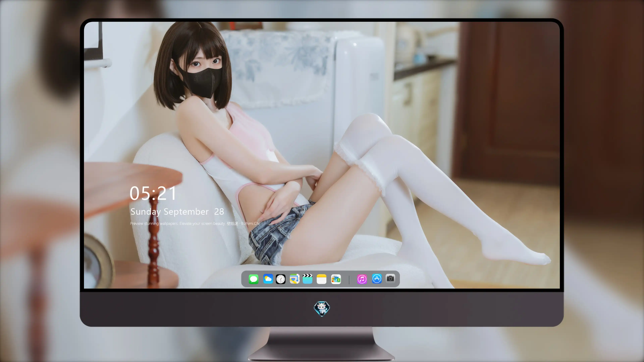Launch the iTunes Store music icon
Screen dimensions: 644x362
coord(362,279)
